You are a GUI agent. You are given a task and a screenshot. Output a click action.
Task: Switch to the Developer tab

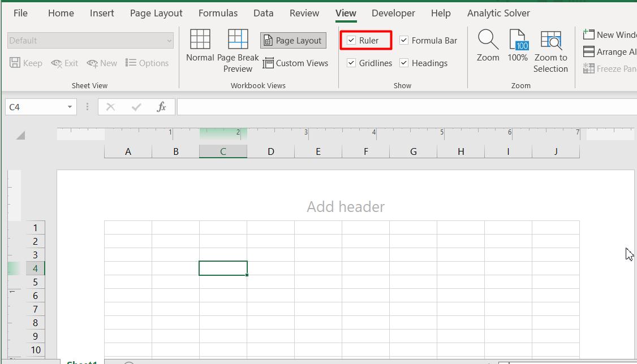point(393,13)
